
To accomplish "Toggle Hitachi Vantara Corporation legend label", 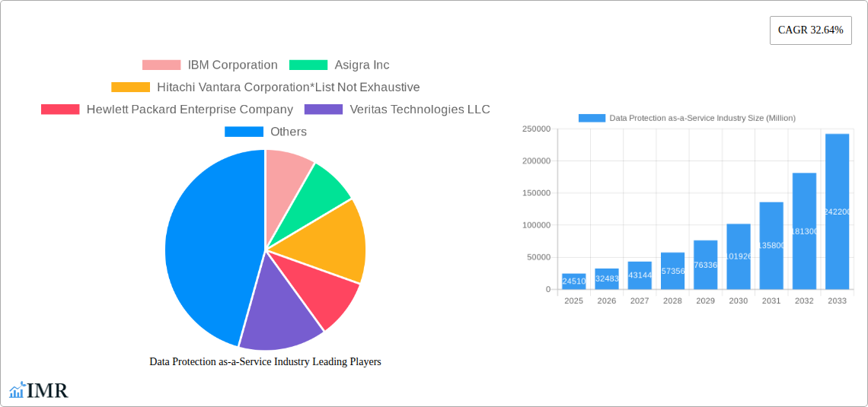I will (289, 87).
